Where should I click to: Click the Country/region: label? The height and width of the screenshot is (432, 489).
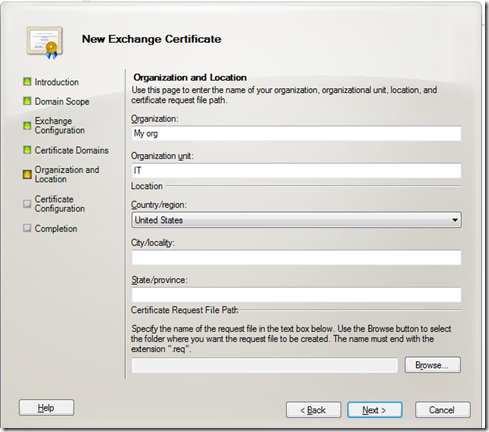click(159, 205)
